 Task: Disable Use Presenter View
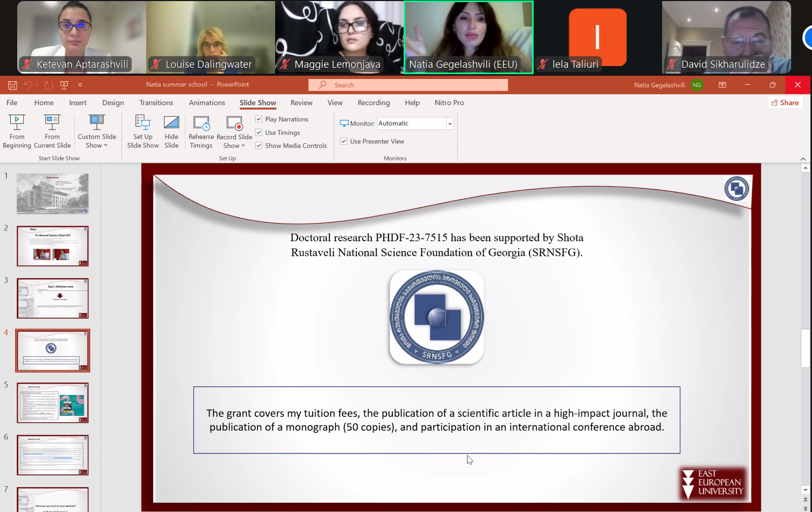(343, 141)
